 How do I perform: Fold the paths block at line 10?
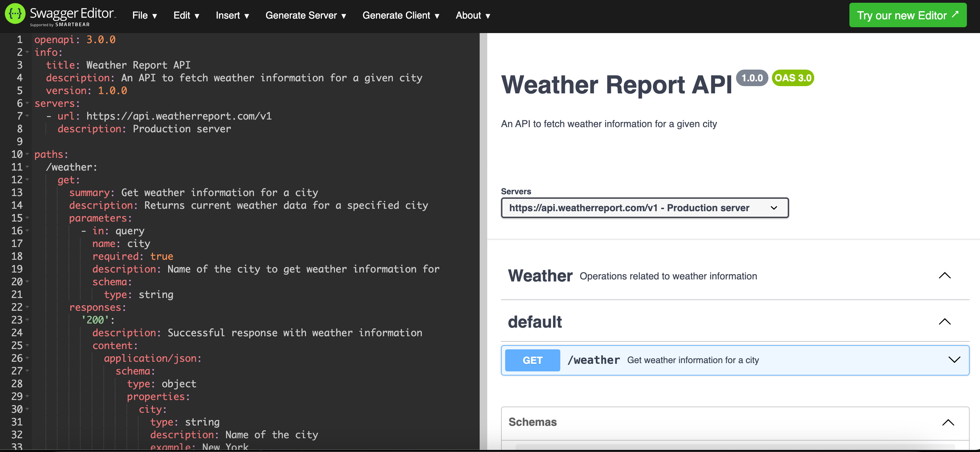[x=27, y=154]
